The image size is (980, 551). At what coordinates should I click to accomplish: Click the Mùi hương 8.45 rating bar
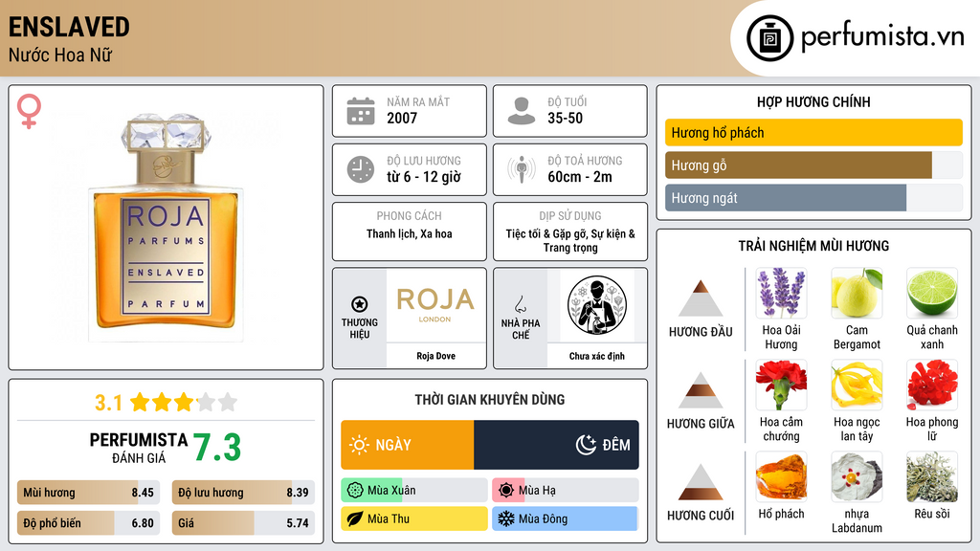pyautogui.click(x=88, y=493)
